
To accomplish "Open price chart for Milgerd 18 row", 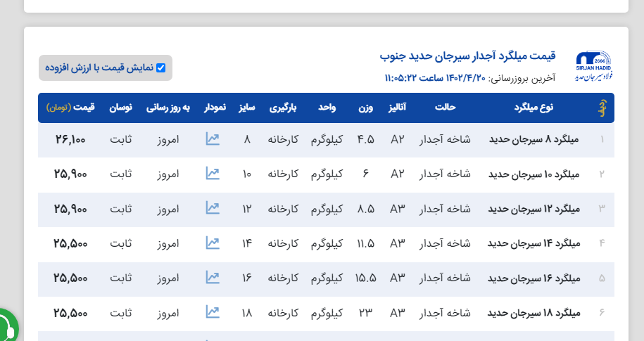I will (x=213, y=311).
